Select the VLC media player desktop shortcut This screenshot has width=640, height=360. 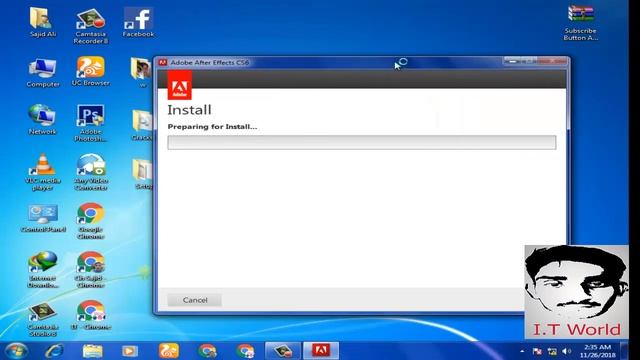[42, 172]
